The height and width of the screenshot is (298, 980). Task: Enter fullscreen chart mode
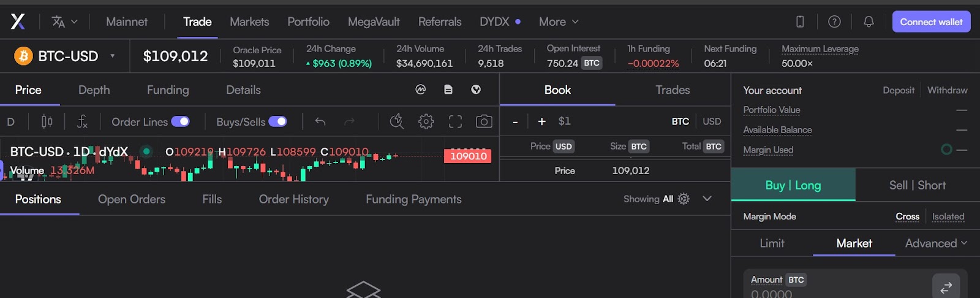click(455, 121)
